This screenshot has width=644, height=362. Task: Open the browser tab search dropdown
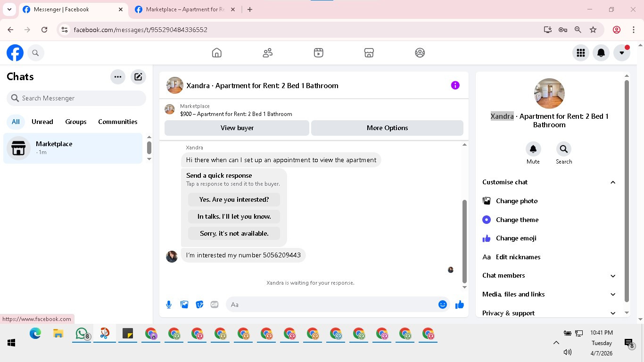(x=9, y=9)
